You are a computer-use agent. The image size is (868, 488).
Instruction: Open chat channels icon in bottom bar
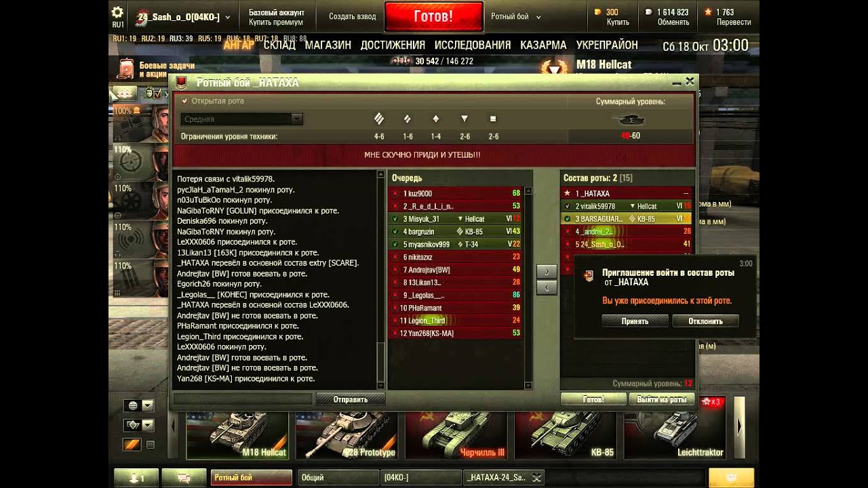(x=184, y=478)
